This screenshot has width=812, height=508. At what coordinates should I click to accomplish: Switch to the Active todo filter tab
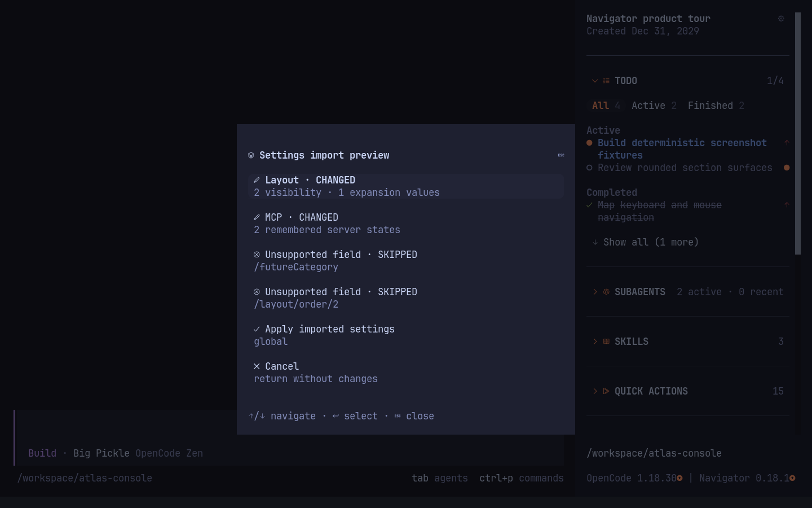pos(654,106)
